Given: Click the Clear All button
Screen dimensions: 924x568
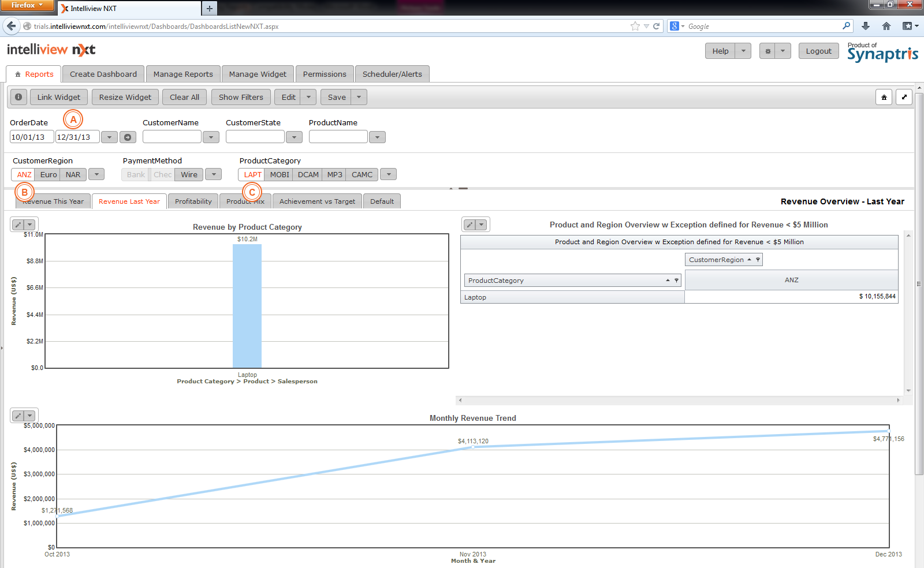Looking at the screenshot, I should [x=184, y=97].
